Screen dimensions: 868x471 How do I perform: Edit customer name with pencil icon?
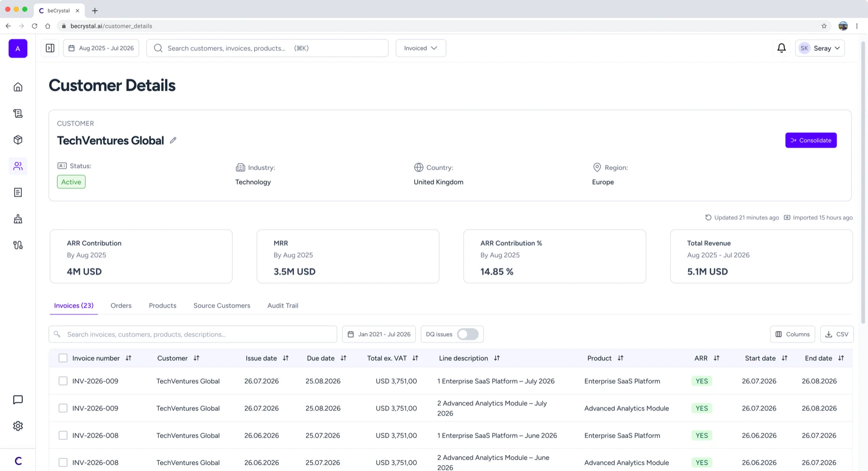(x=173, y=140)
